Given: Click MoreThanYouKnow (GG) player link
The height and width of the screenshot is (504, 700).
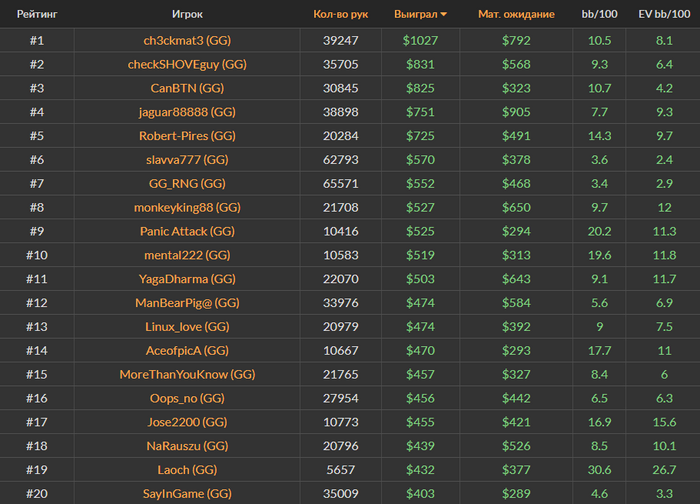Looking at the screenshot, I should 187,374.
